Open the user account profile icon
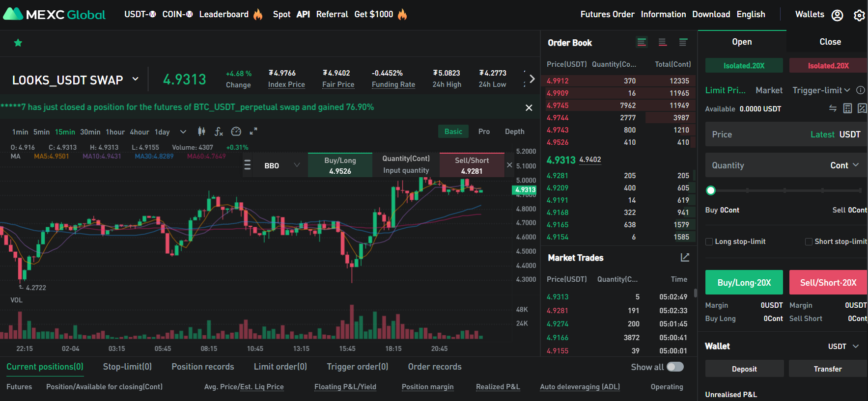This screenshot has width=868, height=401. coord(837,15)
